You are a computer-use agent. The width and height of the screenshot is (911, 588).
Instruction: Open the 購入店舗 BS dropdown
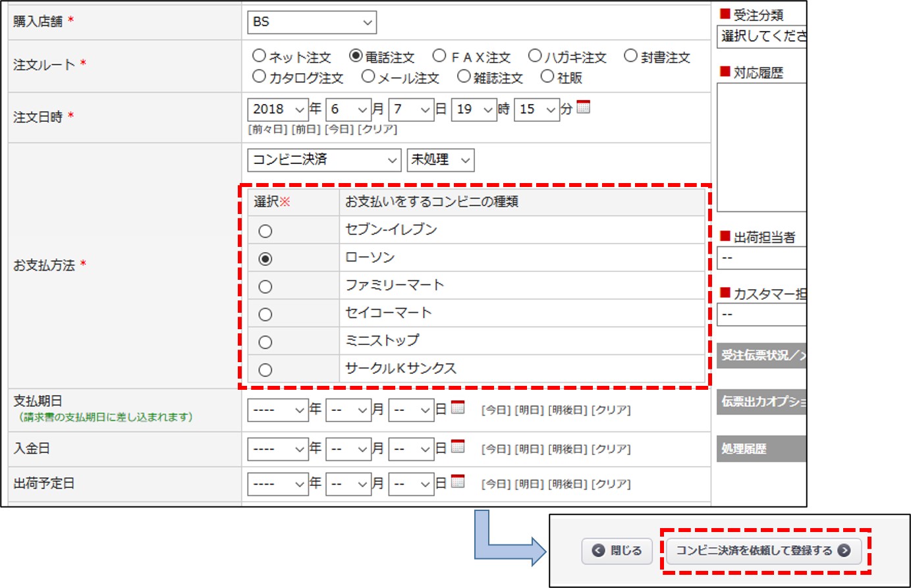(312, 22)
